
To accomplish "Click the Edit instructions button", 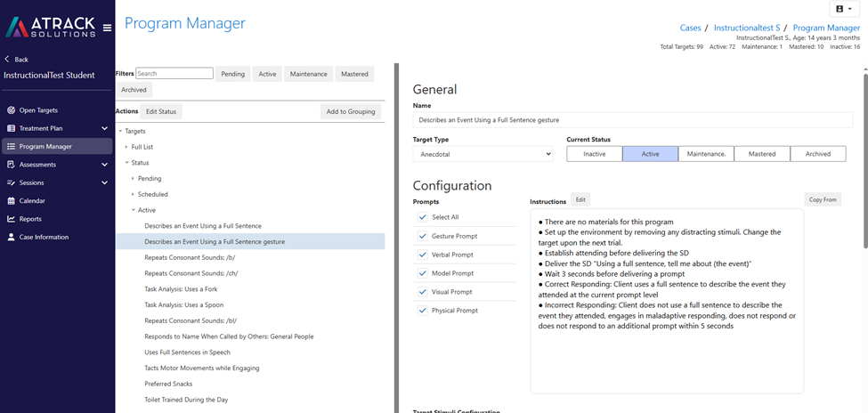I will 580,199.
